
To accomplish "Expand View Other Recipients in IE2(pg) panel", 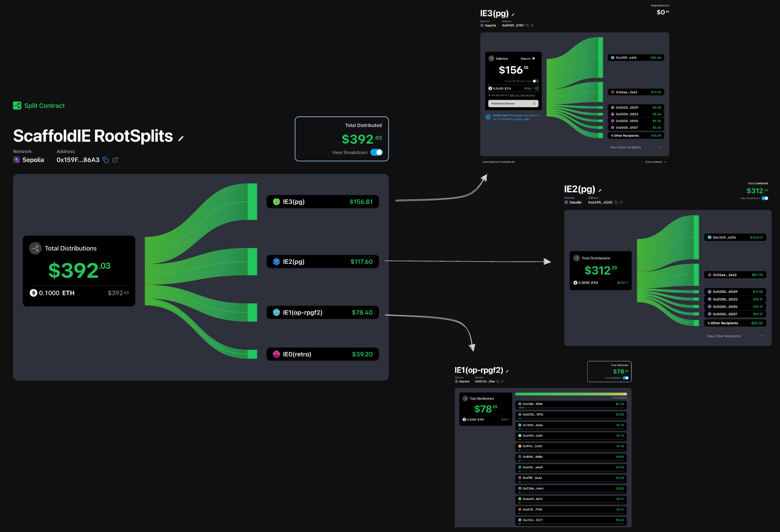I will [x=734, y=336].
